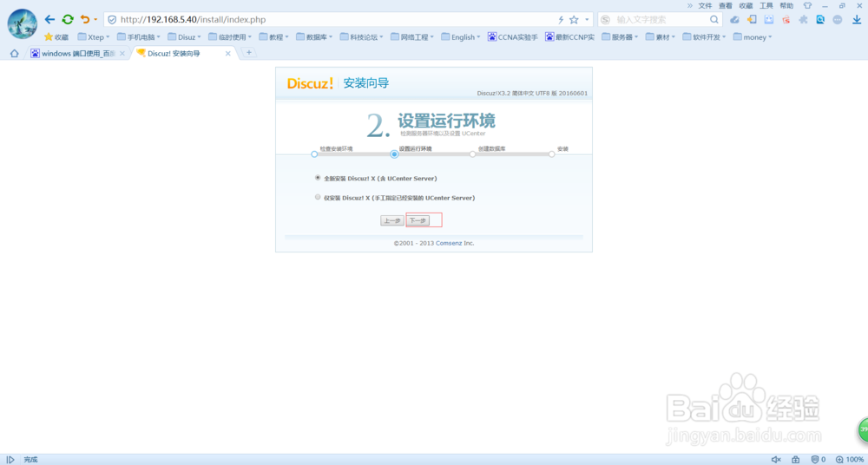
Task: Open the 最新CCNP实 bookmark
Action: click(569, 37)
